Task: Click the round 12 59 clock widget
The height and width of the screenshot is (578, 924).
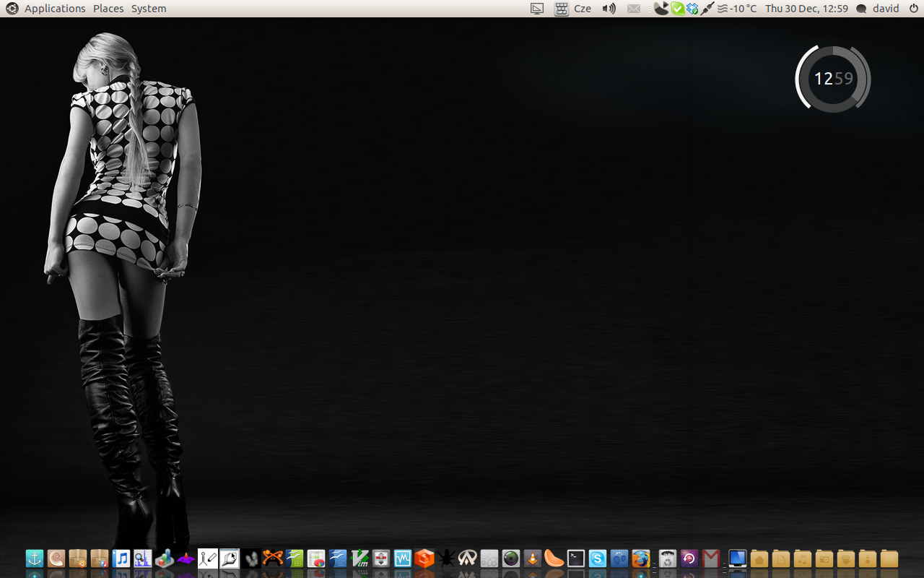Action: click(833, 79)
